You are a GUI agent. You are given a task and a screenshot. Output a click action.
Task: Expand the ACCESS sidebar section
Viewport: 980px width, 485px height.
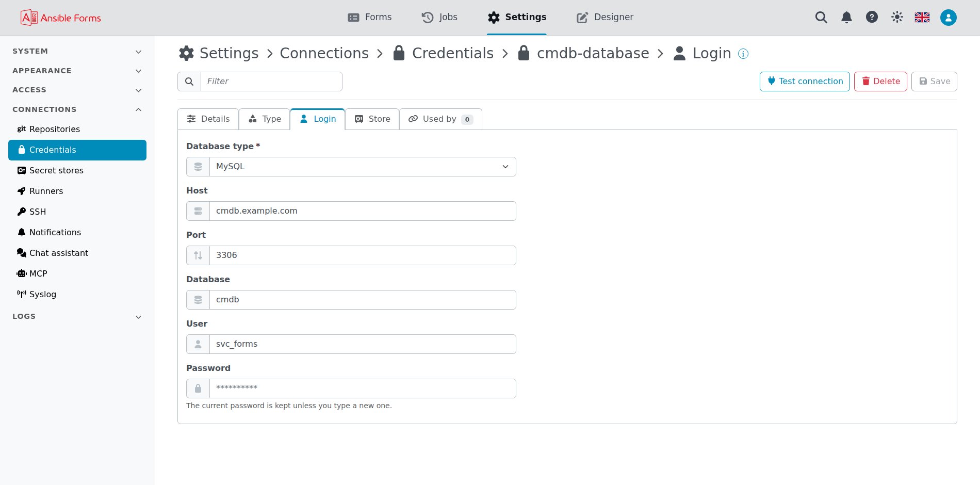(77, 90)
